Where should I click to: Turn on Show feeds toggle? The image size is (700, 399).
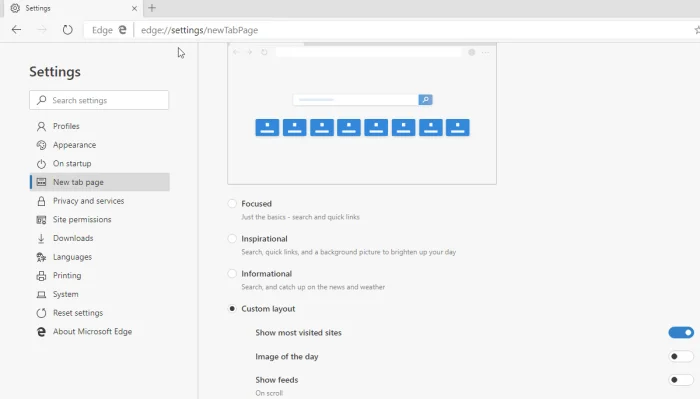pyautogui.click(x=681, y=380)
